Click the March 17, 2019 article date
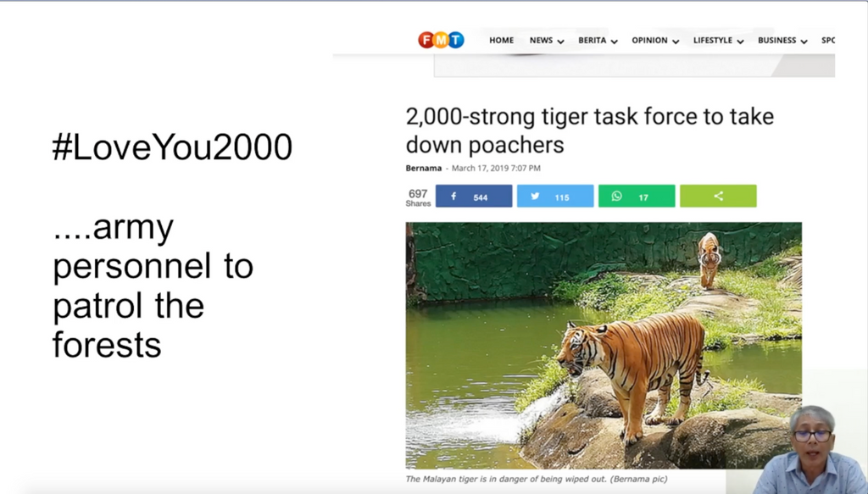The height and width of the screenshot is (494, 868). (496, 169)
